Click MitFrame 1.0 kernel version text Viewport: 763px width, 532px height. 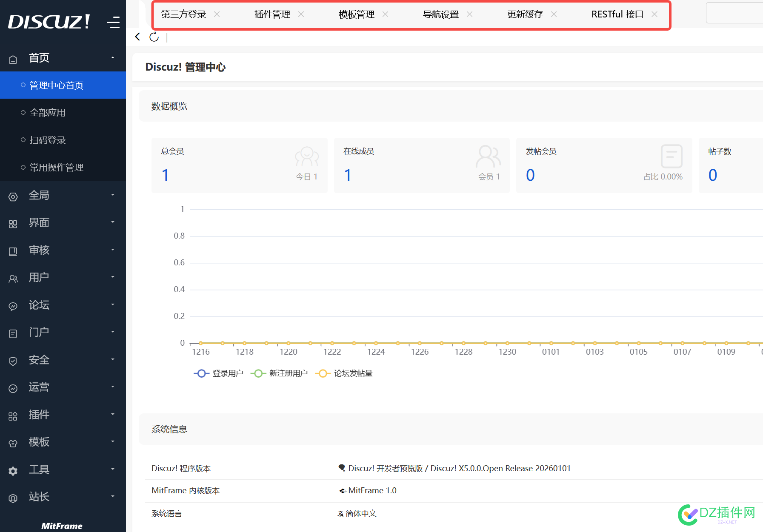click(x=372, y=490)
